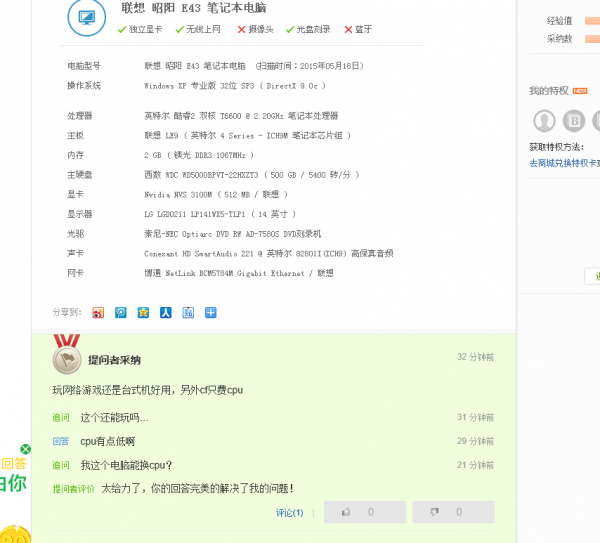Open more share options plus icon
The height and width of the screenshot is (543, 600).
tap(210, 313)
